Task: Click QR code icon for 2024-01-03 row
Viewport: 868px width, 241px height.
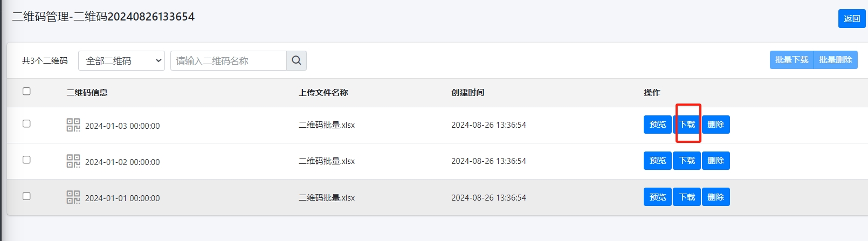Action: tap(73, 125)
